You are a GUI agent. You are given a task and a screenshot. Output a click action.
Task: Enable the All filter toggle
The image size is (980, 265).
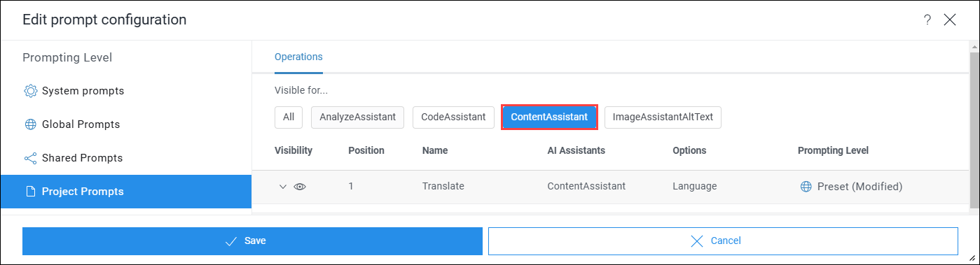coord(289,117)
